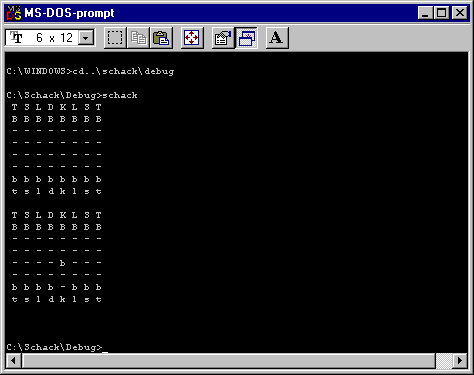Click the cd..\schack\debug command line
Image resolution: width=474 pixels, height=375 pixels.
pyautogui.click(x=90, y=71)
